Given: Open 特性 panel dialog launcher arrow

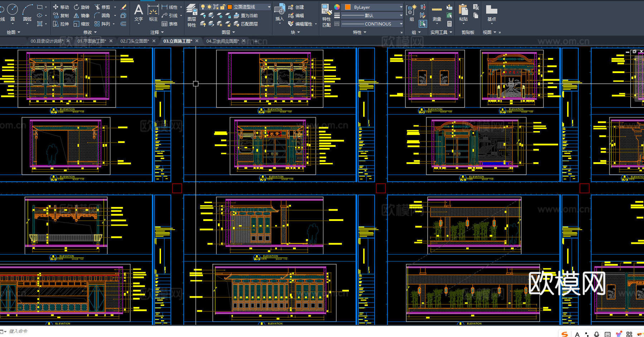Looking at the screenshot, I should 401,32.
